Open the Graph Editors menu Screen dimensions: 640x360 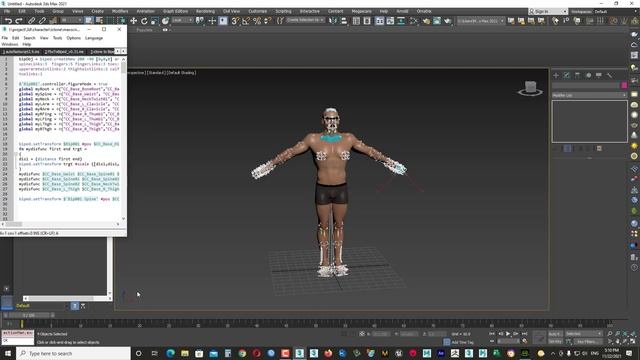pos(176,11)
